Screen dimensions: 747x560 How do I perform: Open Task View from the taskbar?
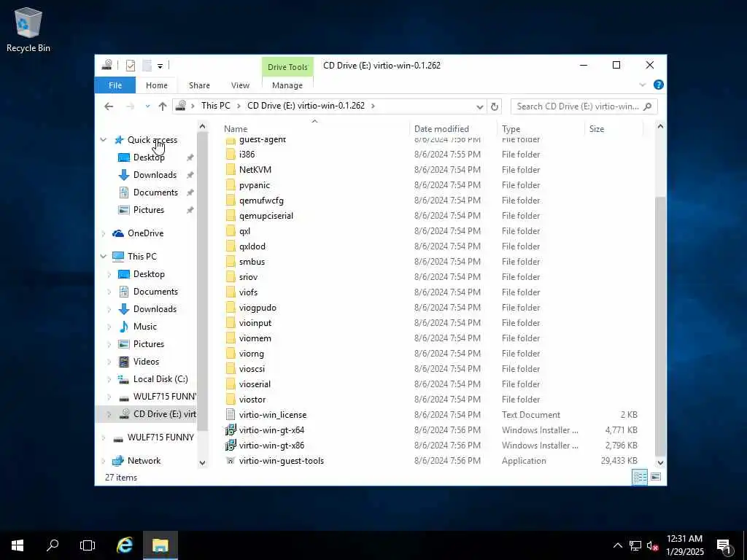88,545
